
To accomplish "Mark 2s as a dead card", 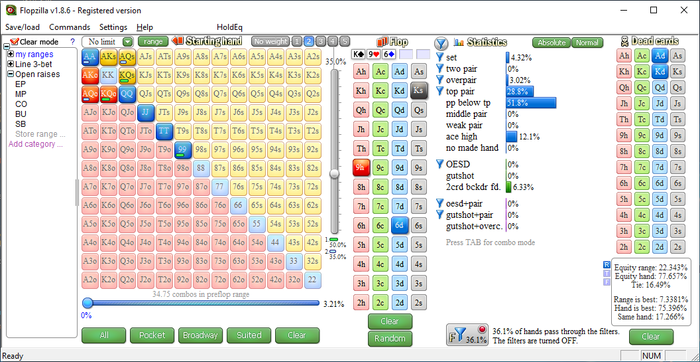I will pos(677,247).
